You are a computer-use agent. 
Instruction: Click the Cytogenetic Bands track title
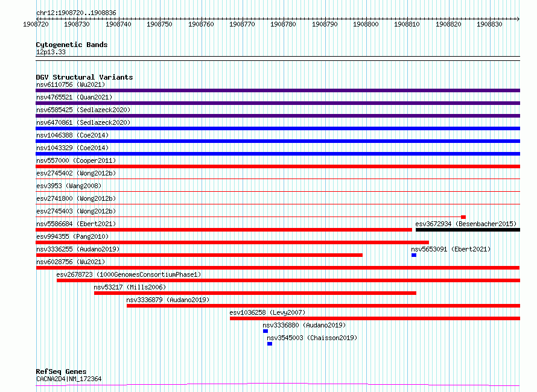(x=72, y=45)
